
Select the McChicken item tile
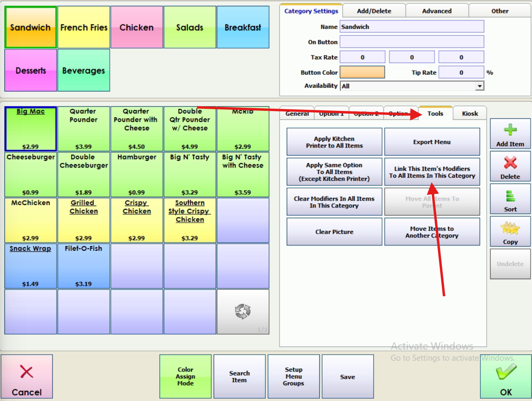[30, 220]
